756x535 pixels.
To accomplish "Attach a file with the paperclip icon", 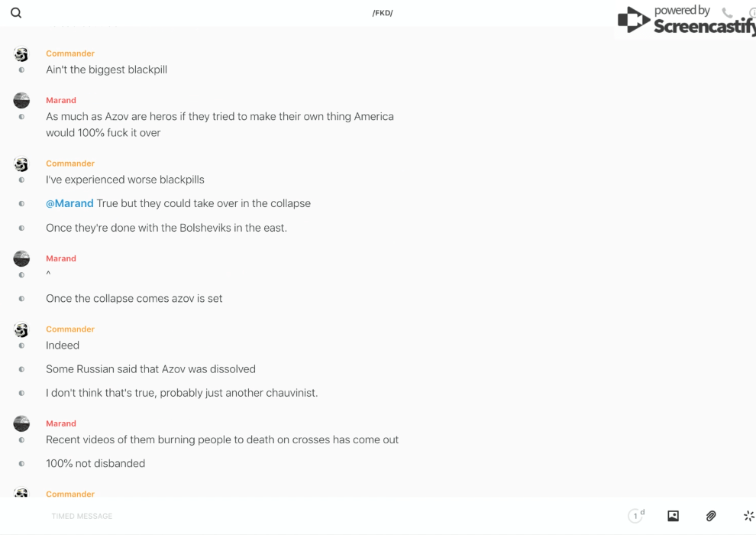I will pos(711,516).
